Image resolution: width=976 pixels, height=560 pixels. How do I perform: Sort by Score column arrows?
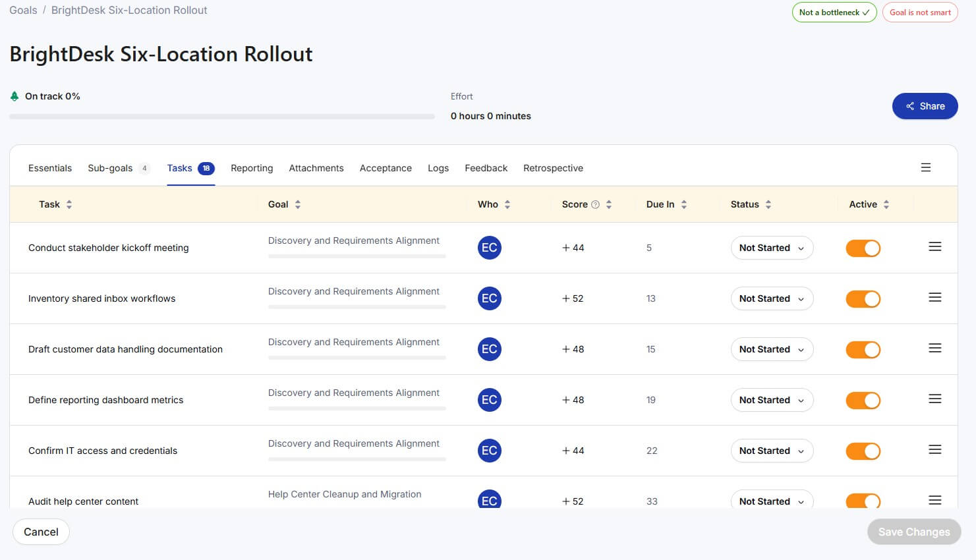click(609, 204)
